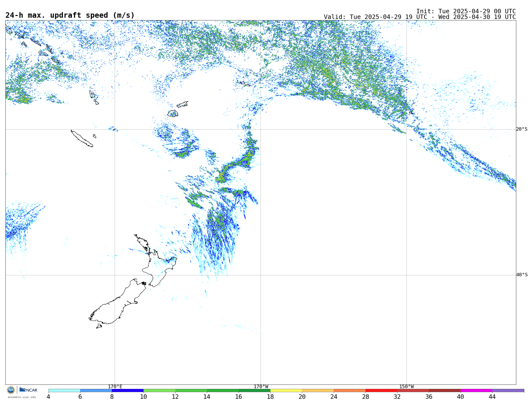Click the colorbar tick label '4'
This screenshot has width=532, height=400.
tap(48, 397)
